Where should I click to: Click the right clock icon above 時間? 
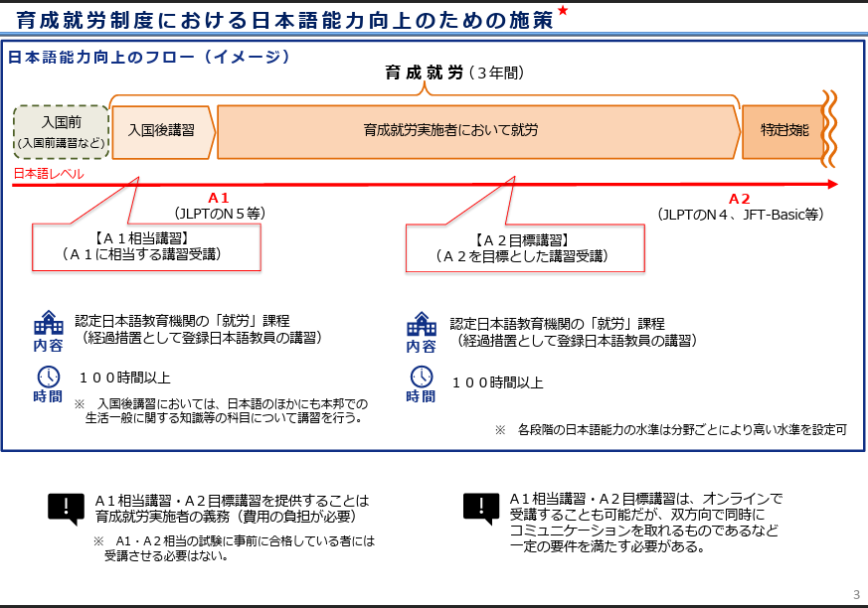tap(421, 377)
